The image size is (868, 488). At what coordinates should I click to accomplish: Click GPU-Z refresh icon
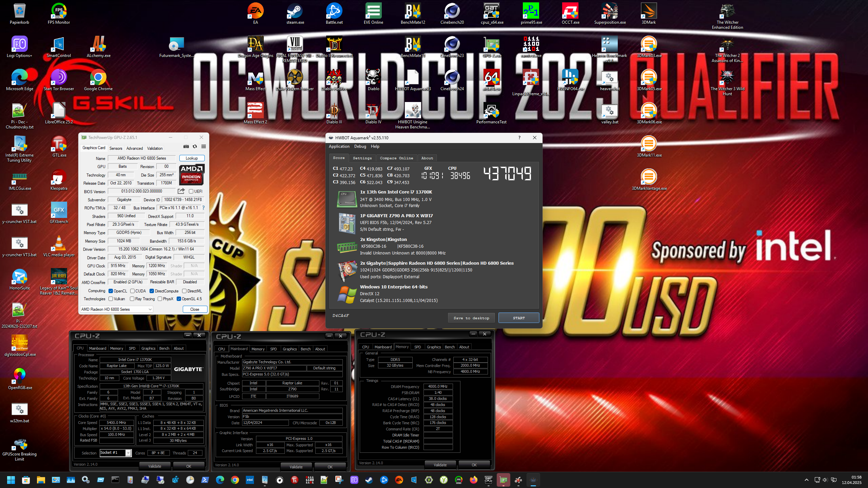pyautogui.click(x=195, y=146)
